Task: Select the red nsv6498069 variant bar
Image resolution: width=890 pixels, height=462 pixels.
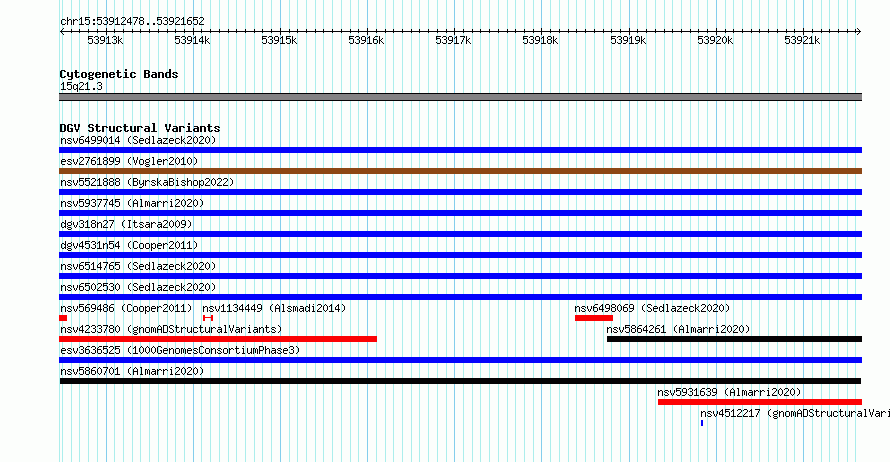Action: [x=594, y=318]
